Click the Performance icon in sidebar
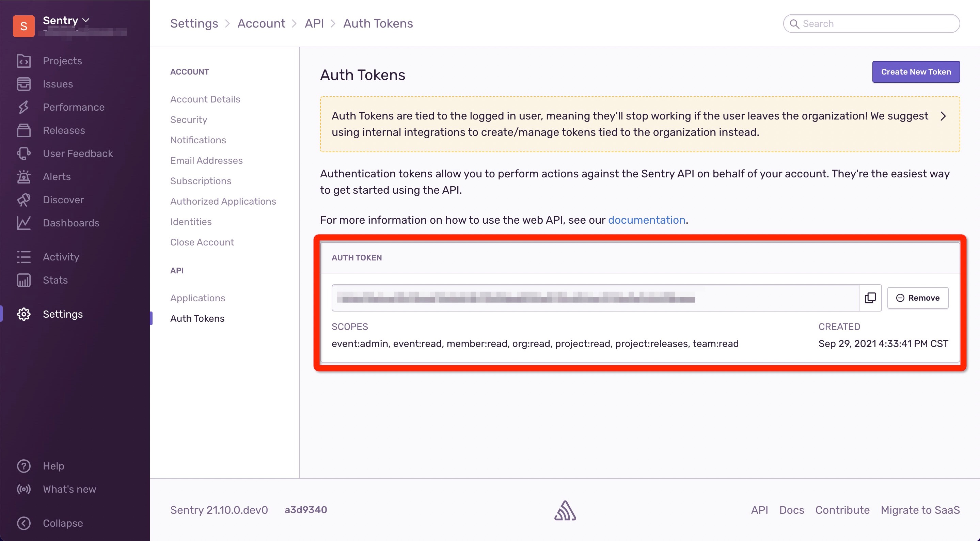The height and width of the screenshot is (541, 980). (x=24, y=107)
